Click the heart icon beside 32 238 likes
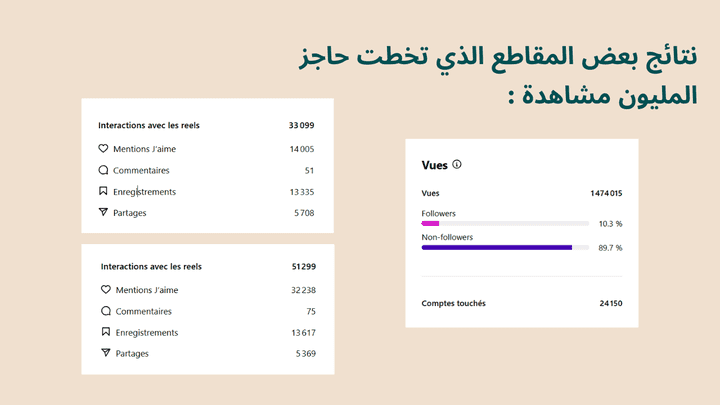This screenshot has width=720, height=405. [106, 290]
